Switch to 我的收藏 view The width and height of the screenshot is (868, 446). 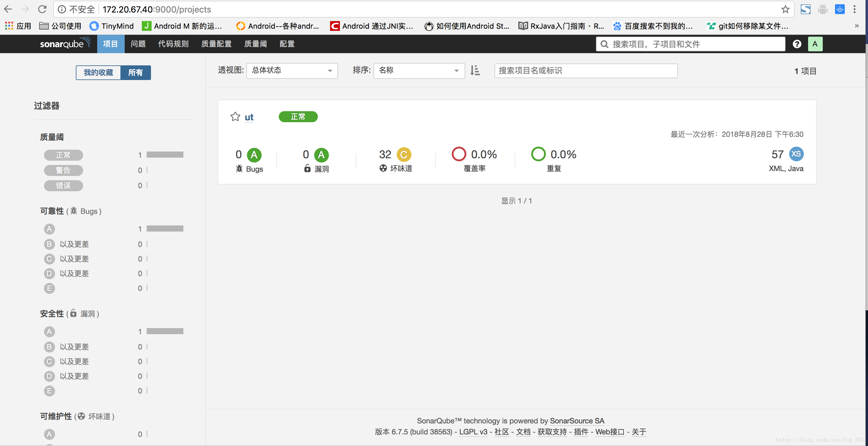pyautogui.click(x=98, y=72)
